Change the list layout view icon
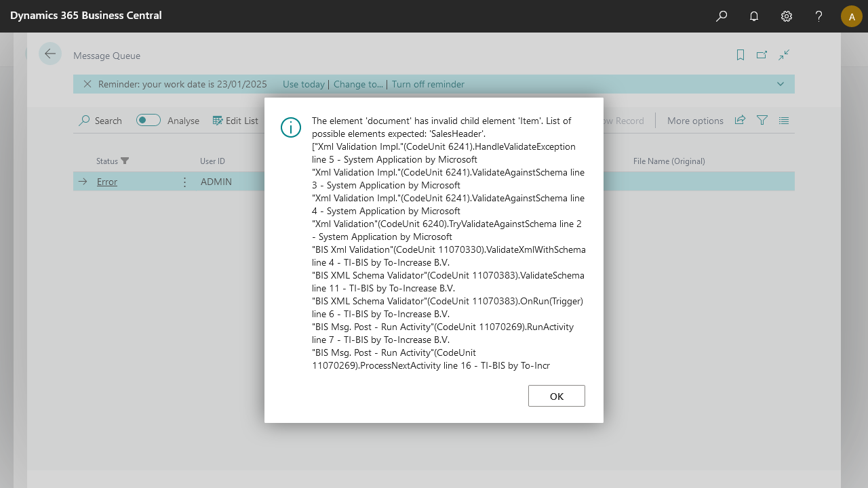Screen dimensions: 868x488 784,120
